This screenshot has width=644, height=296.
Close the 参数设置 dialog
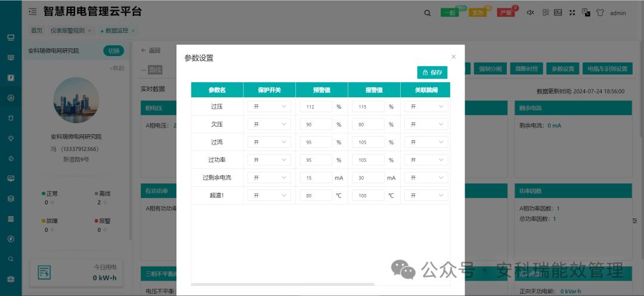453,57
